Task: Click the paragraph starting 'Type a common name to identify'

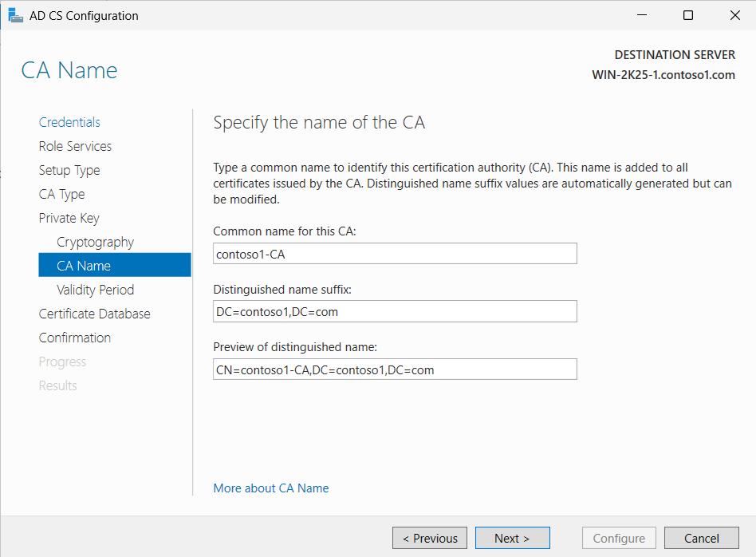Action: [x=472, y=184]
